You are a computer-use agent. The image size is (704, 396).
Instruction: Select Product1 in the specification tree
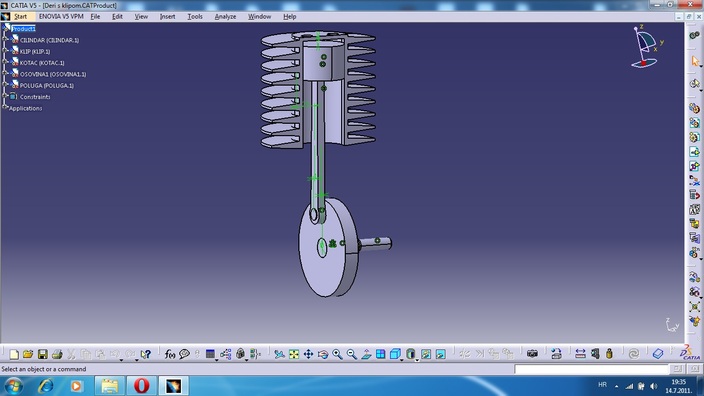(23, 29)
